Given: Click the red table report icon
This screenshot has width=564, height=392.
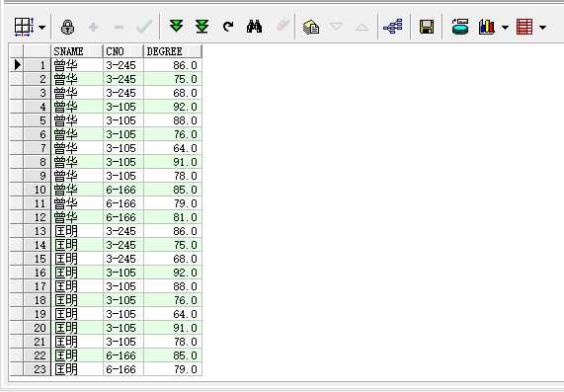Looking at the screenshot, I should [524, 27].
